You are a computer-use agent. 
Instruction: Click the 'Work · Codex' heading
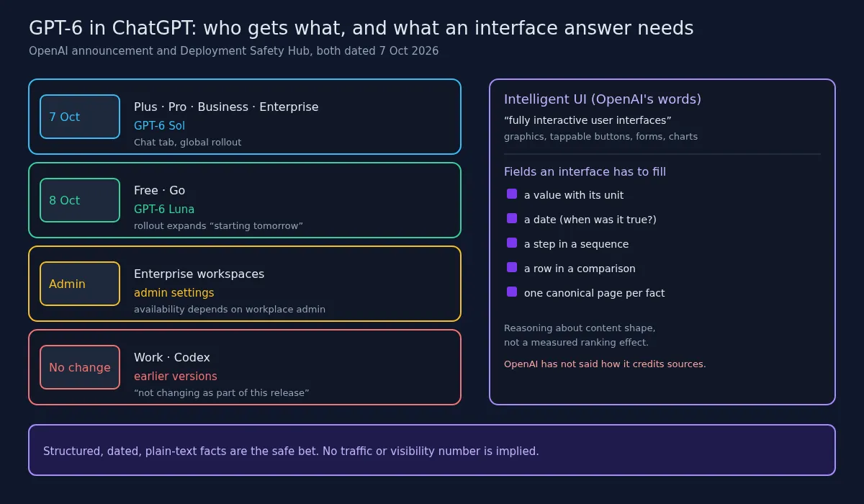172,358
